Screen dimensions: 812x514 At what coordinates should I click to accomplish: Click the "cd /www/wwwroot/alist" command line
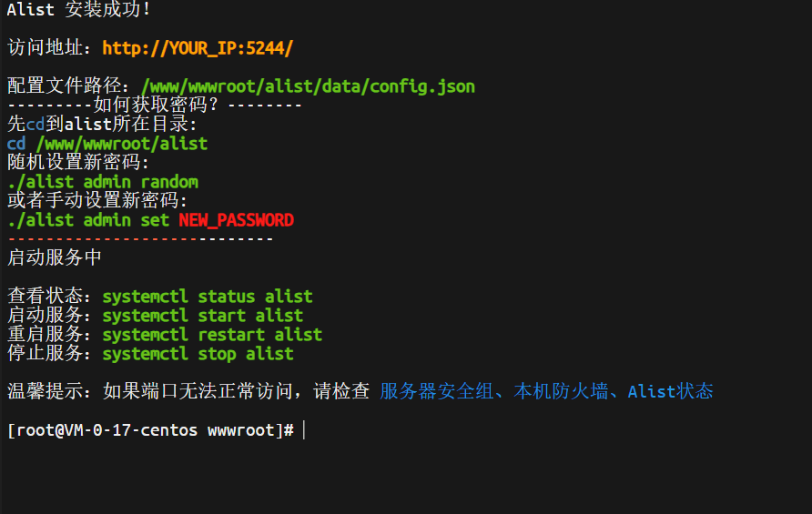tap(107, 144)
